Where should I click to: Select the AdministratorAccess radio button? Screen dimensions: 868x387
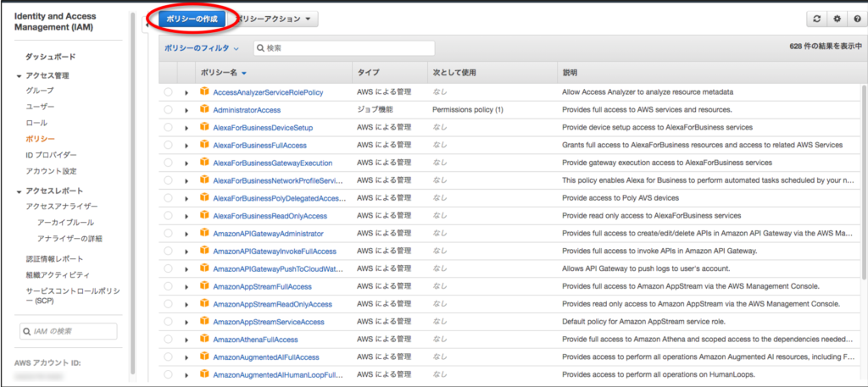click(x=168, y=110)
